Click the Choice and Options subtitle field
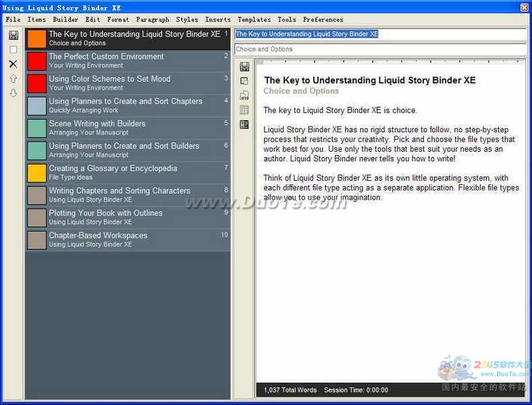The image size is (532, 405). [x=380, y=49]
